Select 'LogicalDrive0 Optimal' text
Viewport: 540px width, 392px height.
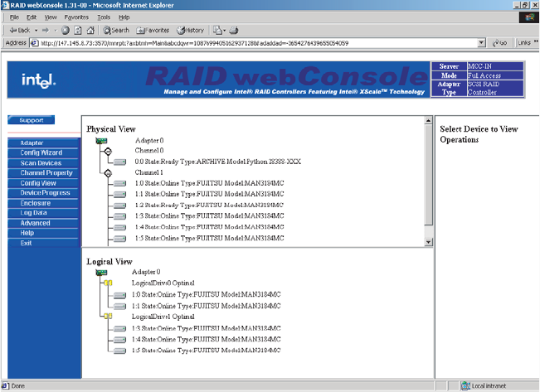163,283
